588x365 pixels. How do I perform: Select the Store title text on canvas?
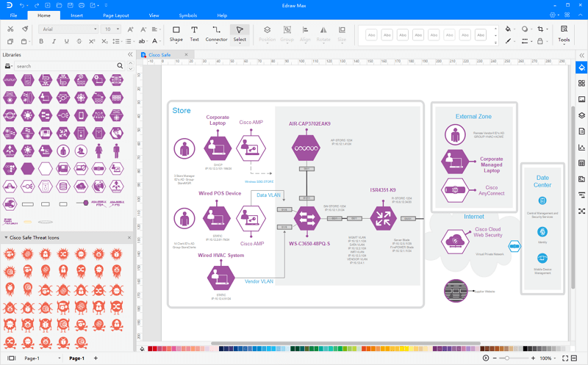tap(182, 111)
